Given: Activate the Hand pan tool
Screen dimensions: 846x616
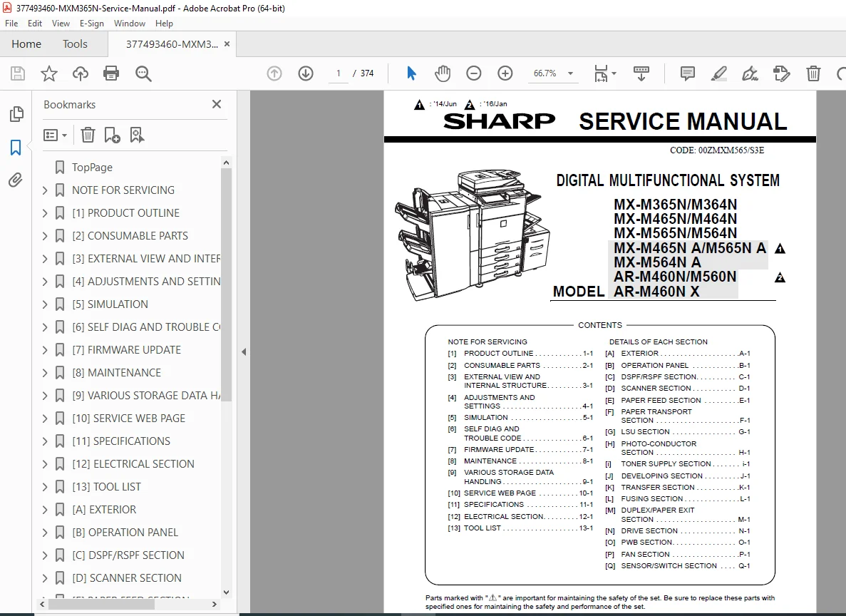Looking at the screenshot, I should [443, 73].
